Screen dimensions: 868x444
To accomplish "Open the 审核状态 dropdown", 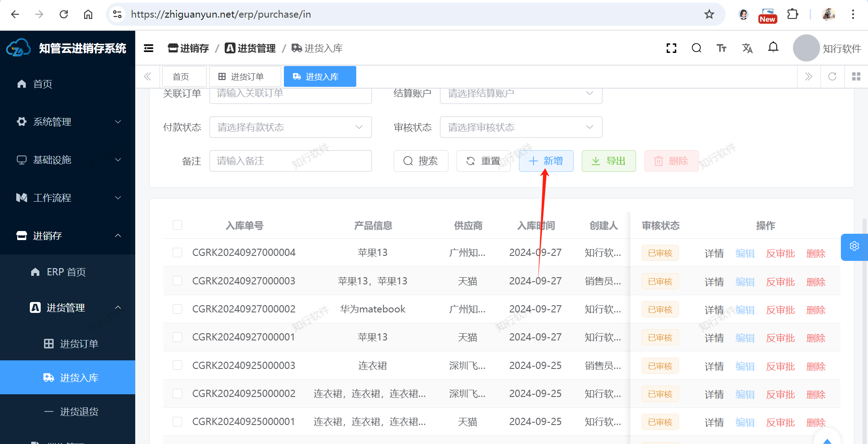I will coord(521,128).
